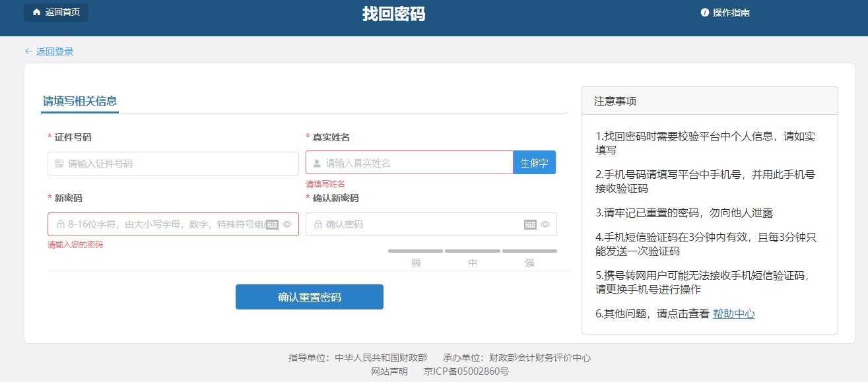Click inside the 证件号码 input field
The image size is (868, 382).
point(172,163)
